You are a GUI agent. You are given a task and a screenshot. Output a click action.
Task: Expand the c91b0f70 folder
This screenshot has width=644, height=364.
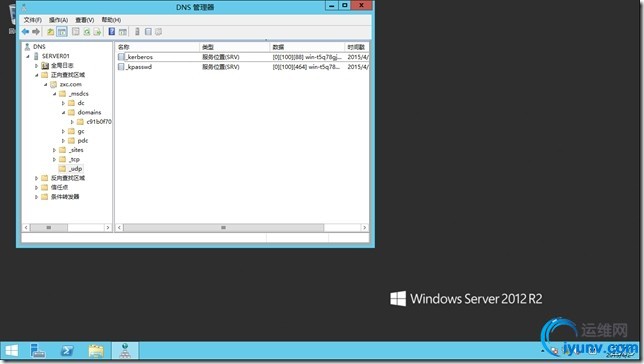72,122
